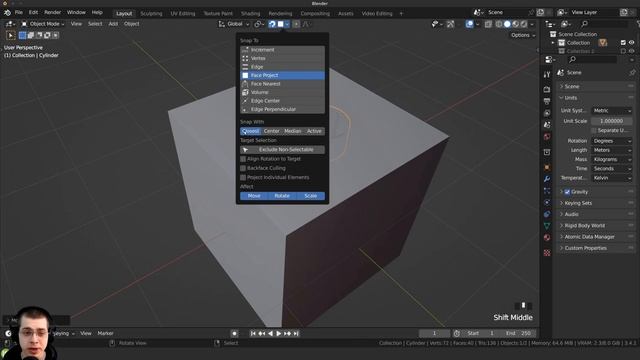
Task: Open the viewport Options dropdown
Action: [x=523, y=36]
